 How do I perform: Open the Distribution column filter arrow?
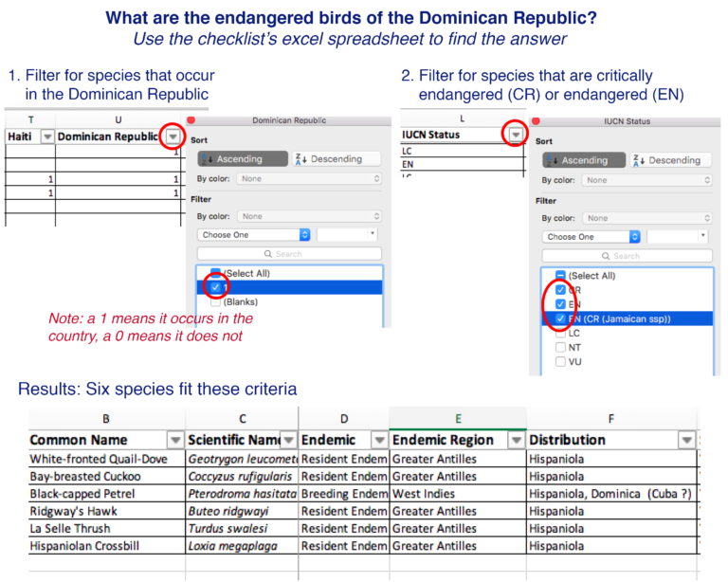[x=686, y=440]
